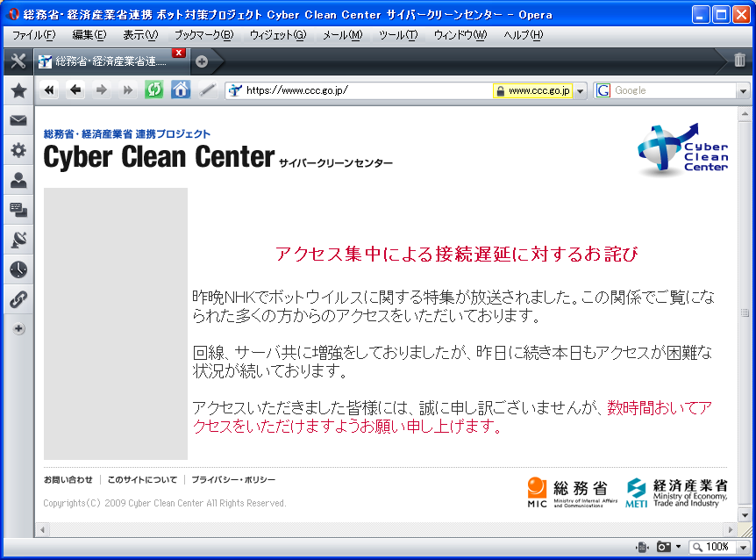Open the panels wrench icon
Viewport: 756px width, 560px height.
point(18,61)
